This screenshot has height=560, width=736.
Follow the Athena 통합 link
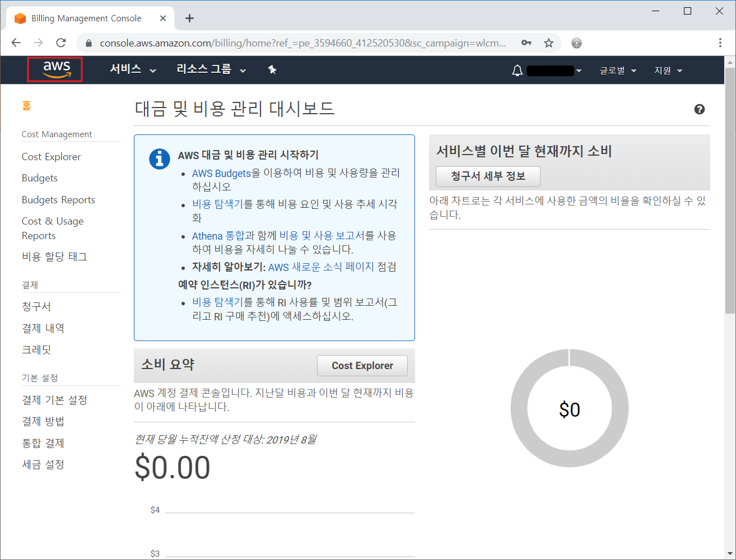click(x=218, y=236)
